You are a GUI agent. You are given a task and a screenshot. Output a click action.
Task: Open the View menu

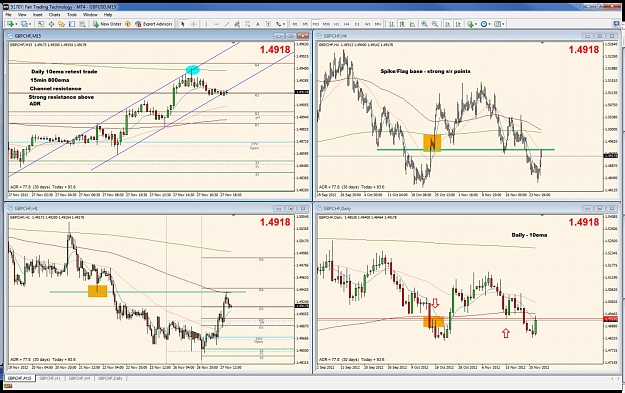coord(22,15)
